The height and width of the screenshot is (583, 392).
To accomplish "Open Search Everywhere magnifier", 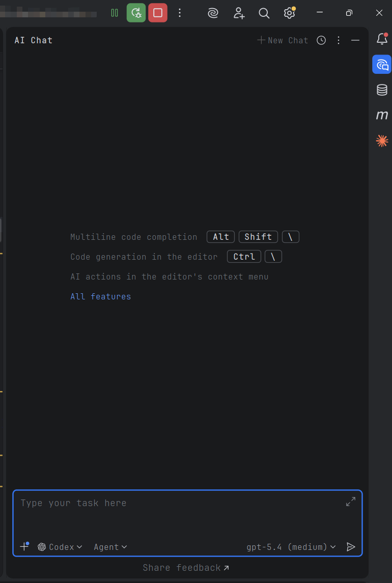I will [x=264, y=13].
